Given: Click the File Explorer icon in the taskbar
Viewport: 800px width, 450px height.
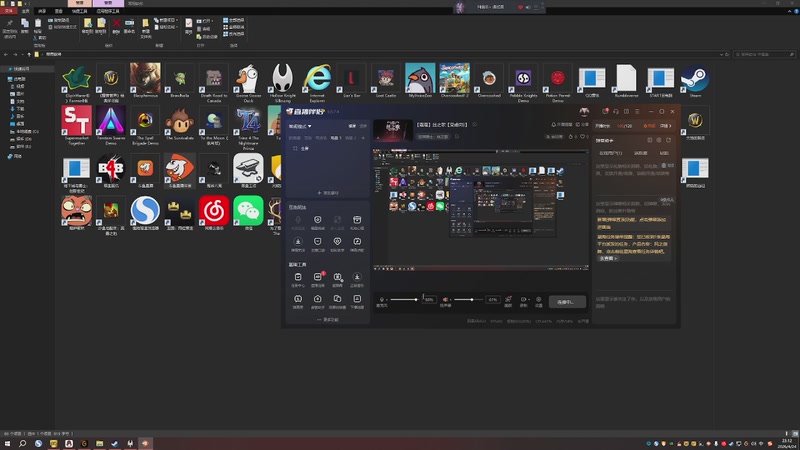Looking at the screenshot, I should [99, 443].
